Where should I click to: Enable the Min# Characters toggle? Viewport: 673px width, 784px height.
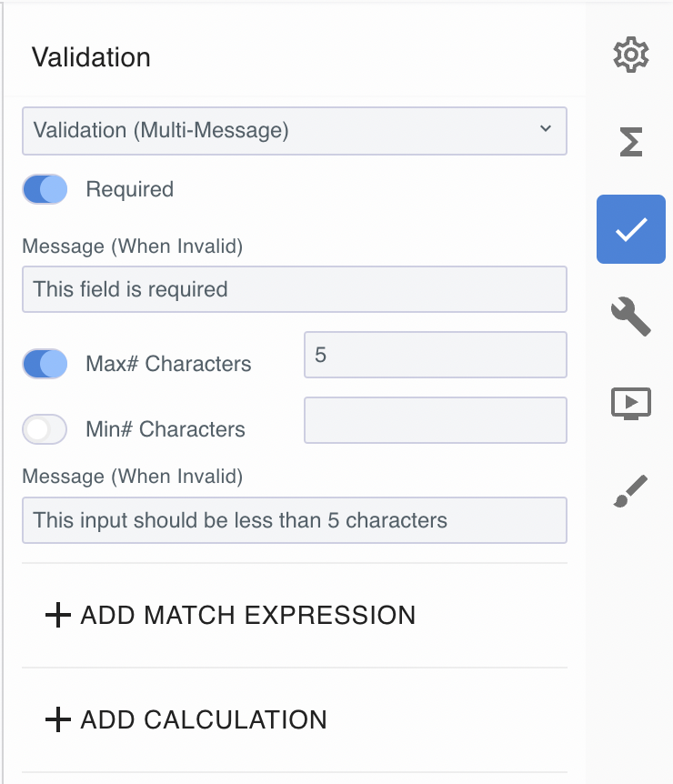(x=45, y=429)
